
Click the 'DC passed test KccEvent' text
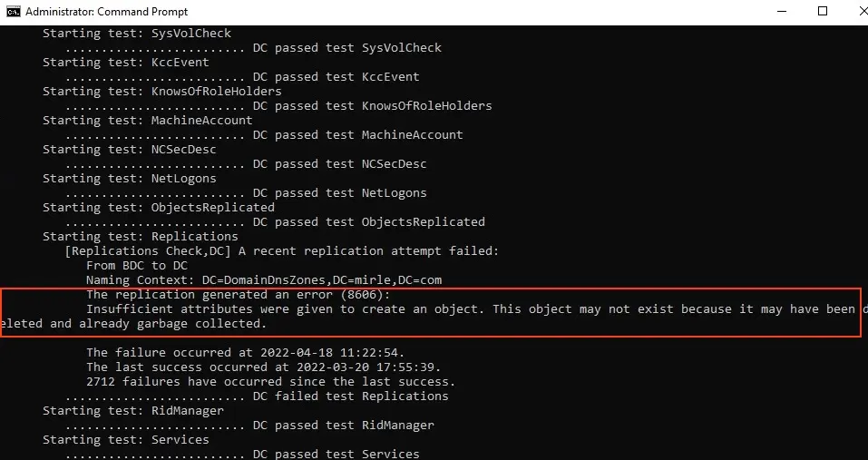(336, 77)
